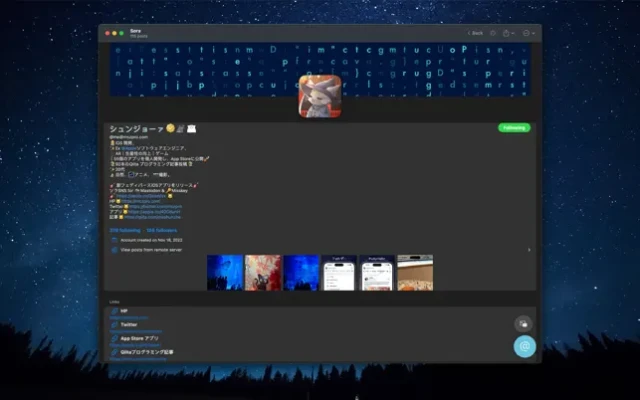Click the Links section header
640x400 pixels.
click(114, 302)
